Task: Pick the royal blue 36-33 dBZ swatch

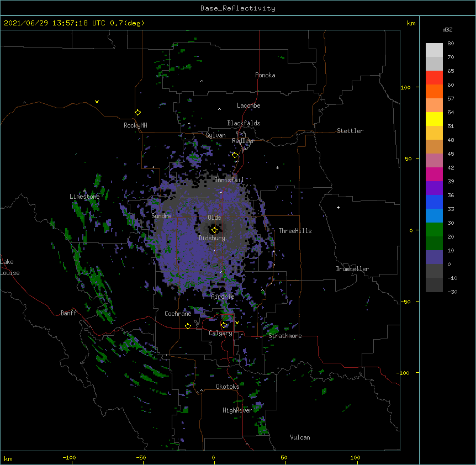Action: pyautogui.click(x=434, y=202)
